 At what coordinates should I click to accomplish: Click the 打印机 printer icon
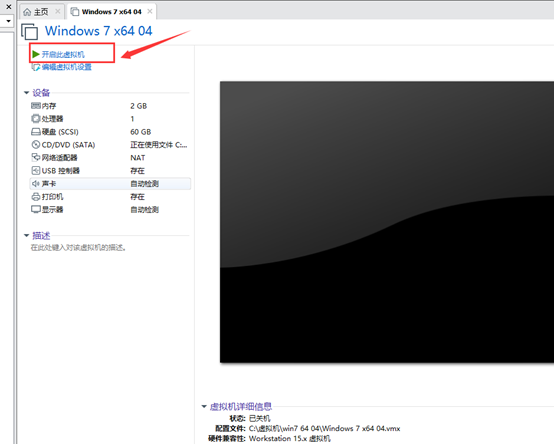[36, 197]
